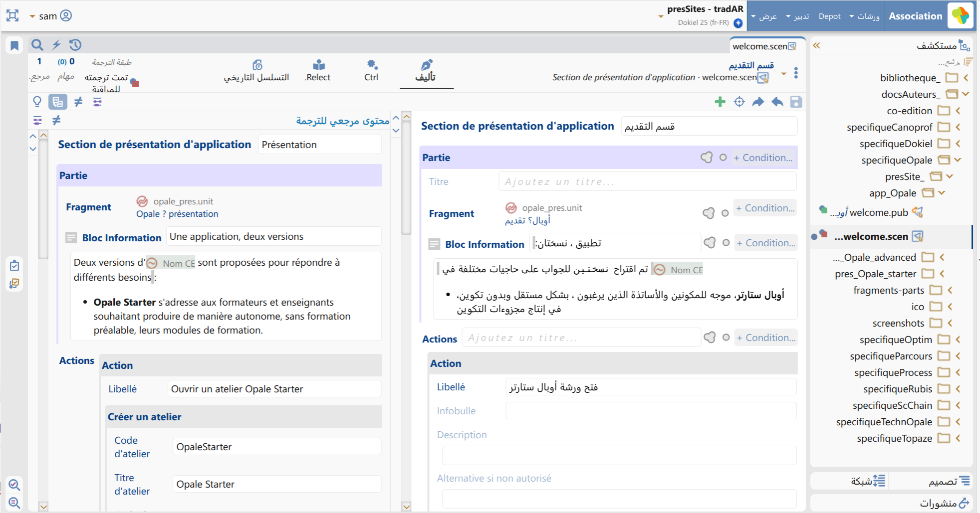Viewport: 980px width, 513px height.
Task: Click the Infobulle input field
Action: (651, 411)
